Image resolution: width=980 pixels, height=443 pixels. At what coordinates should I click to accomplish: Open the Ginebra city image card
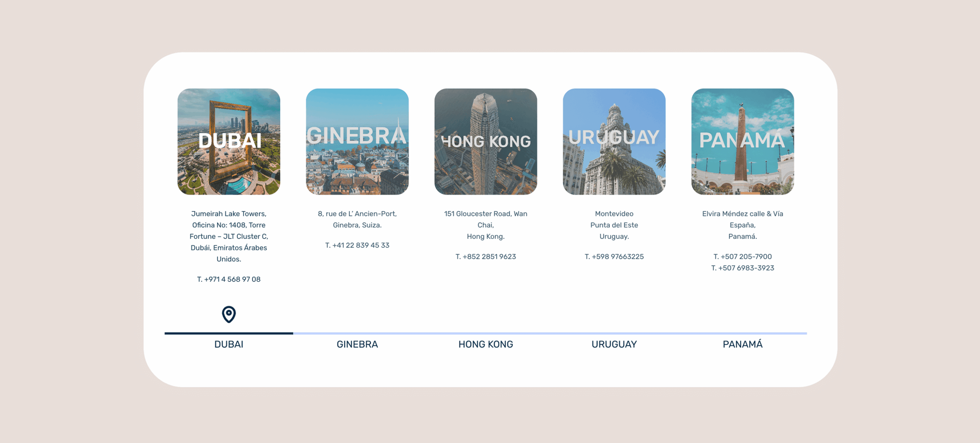click(357, 142)
